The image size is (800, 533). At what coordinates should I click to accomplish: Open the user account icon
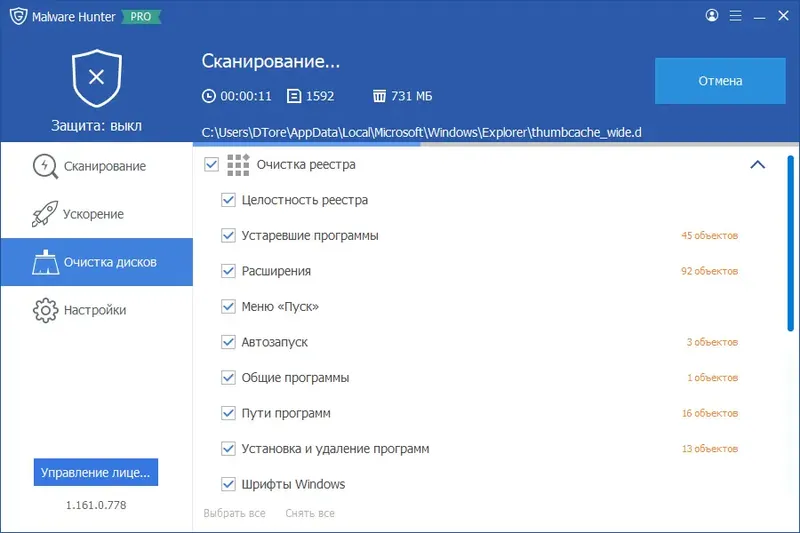pos(712,15)
